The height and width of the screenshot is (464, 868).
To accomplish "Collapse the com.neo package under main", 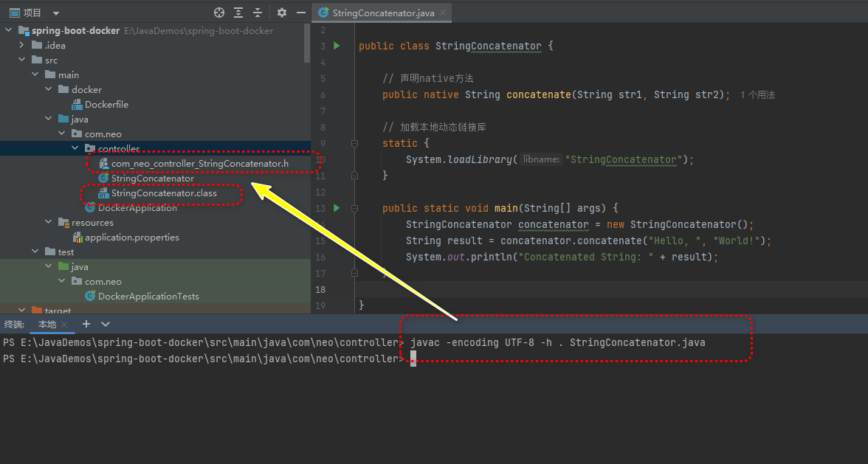I will (x=61, y=134).
